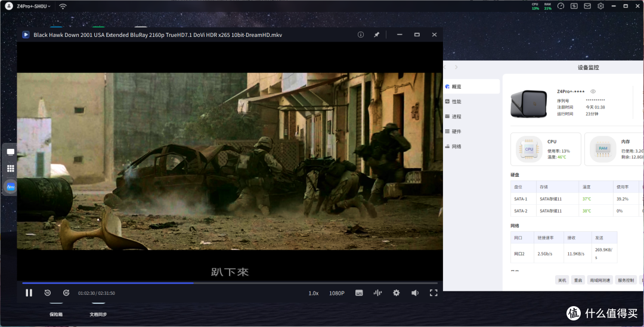Go back using device monitor's left arrow
The image size is (644, 327).
(x=445, y=67)
